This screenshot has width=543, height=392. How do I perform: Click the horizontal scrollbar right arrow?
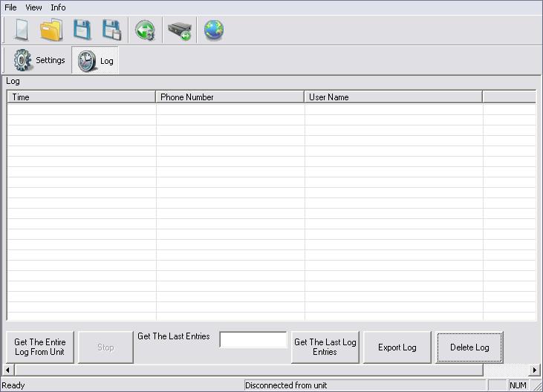(x=534, y=370)
